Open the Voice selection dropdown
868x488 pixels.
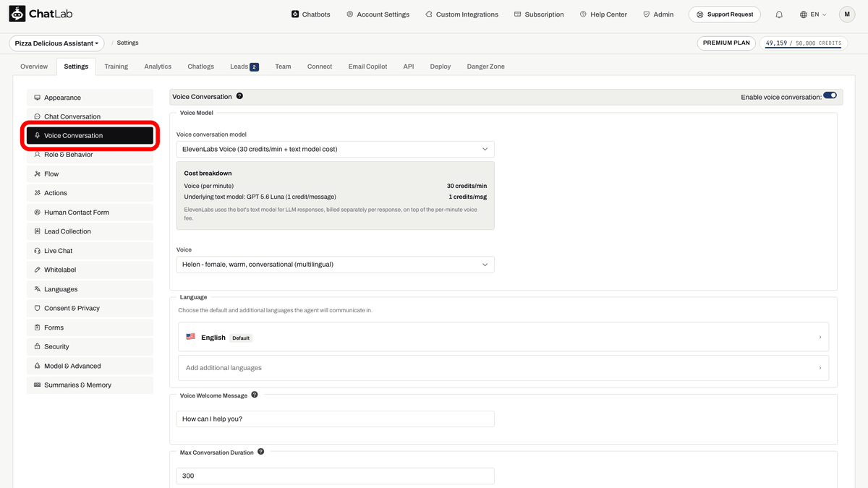[336, 265]
